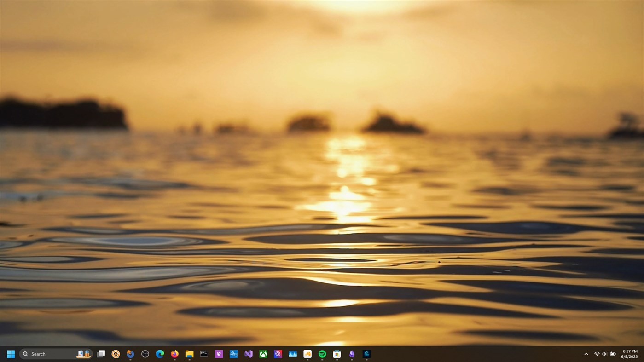The image size is (644, 362).
Task: Open File Explorer
Action: (x=190, y=354)
